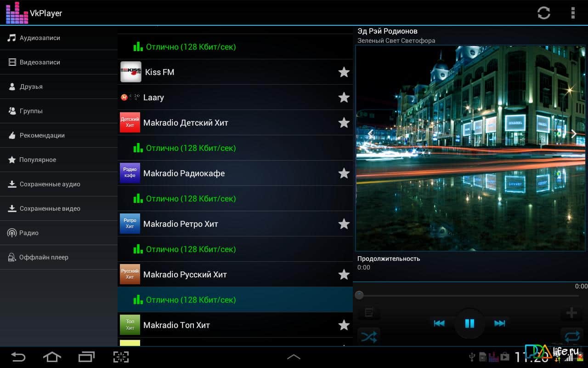This screenshot has height=368, width=588.
Task: Skip to the next track
Action: [x=499, y=323]
